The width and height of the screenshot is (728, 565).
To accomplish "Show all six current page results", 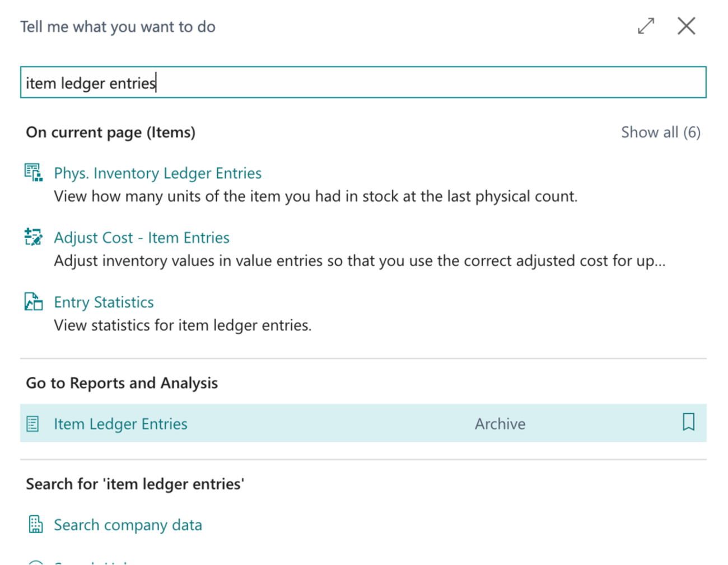I will point(660,132).
